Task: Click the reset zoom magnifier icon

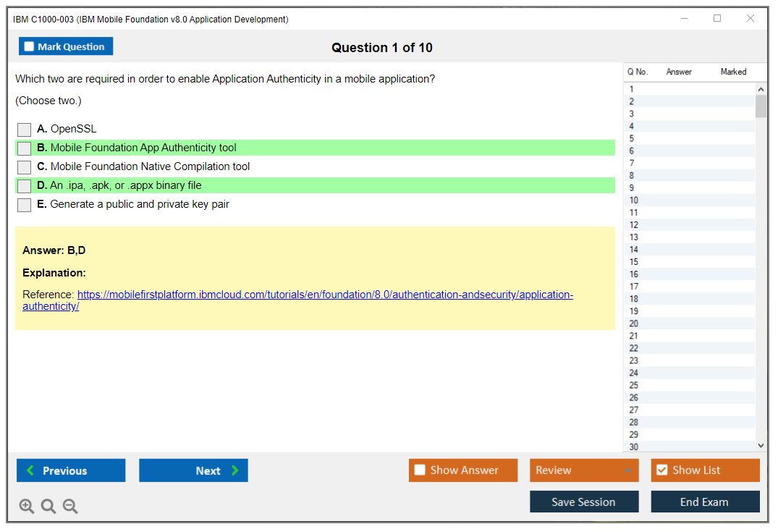Action: [48, 506]
